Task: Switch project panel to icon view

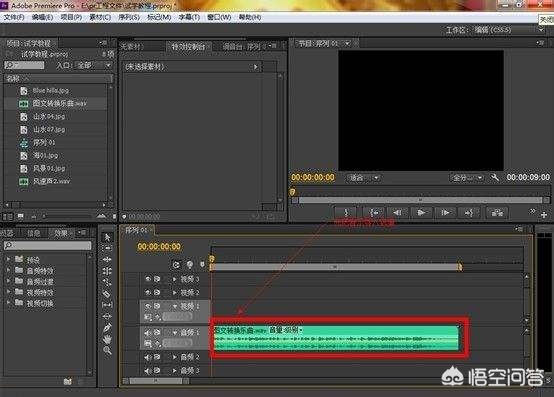Action: tap(20, 216)
